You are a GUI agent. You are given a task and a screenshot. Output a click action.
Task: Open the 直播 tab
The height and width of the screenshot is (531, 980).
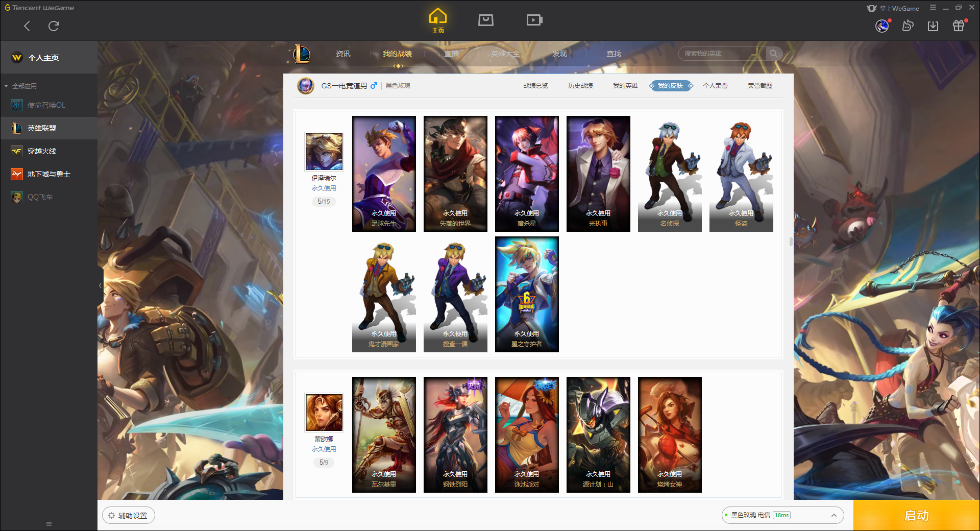pos(451,54)
